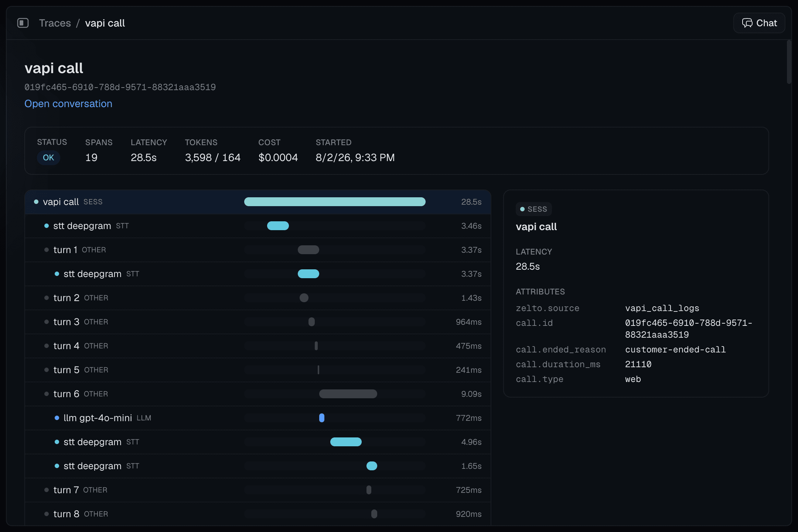
Task: Open the Chat panel
Action: (759, 23)
